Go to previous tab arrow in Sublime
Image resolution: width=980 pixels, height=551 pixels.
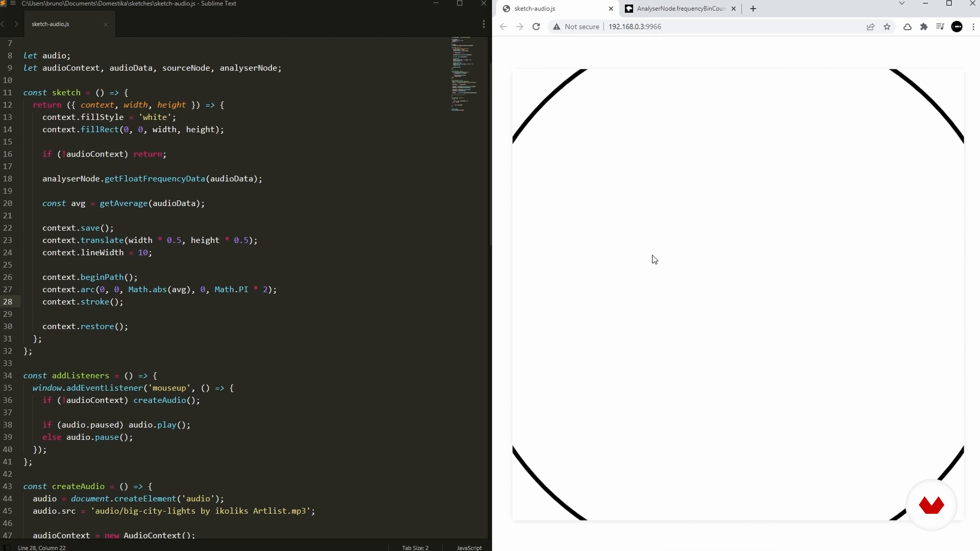(3, 24)
